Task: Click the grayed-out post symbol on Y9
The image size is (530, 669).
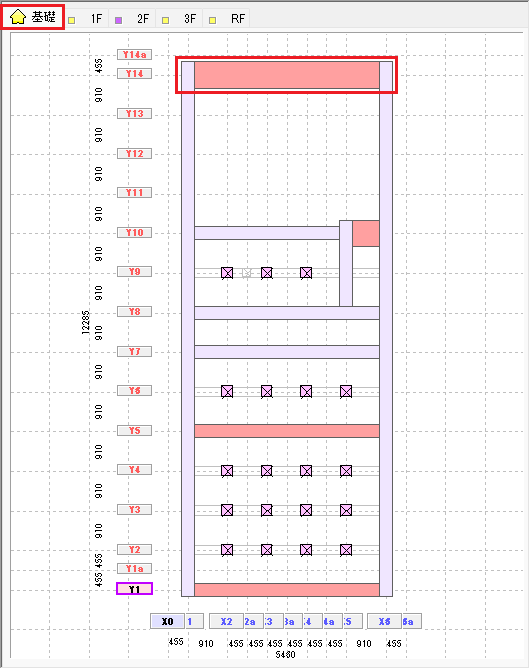Action: click(x=247, y=273)
